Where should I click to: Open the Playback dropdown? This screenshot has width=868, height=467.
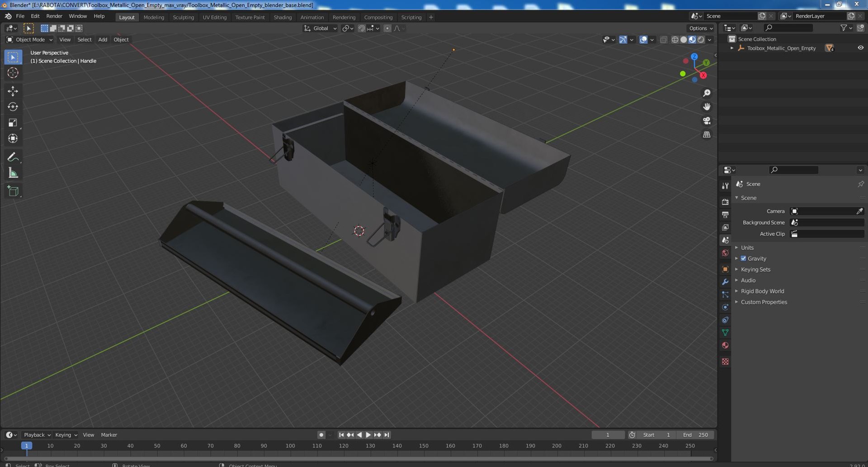coord(37,435)
